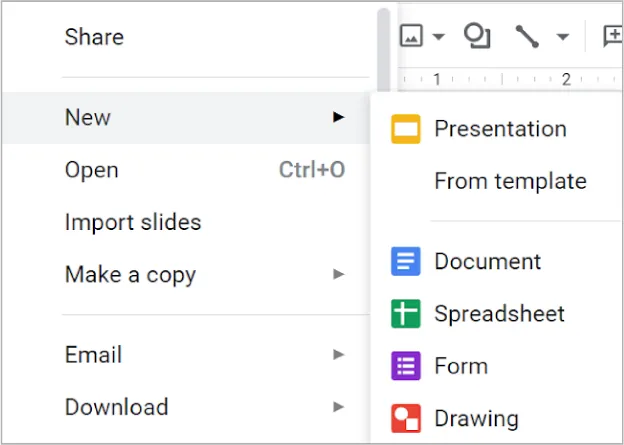The image size is (624, 445).
Task: Click the red Drawing icon
Action: click(405, 418)
